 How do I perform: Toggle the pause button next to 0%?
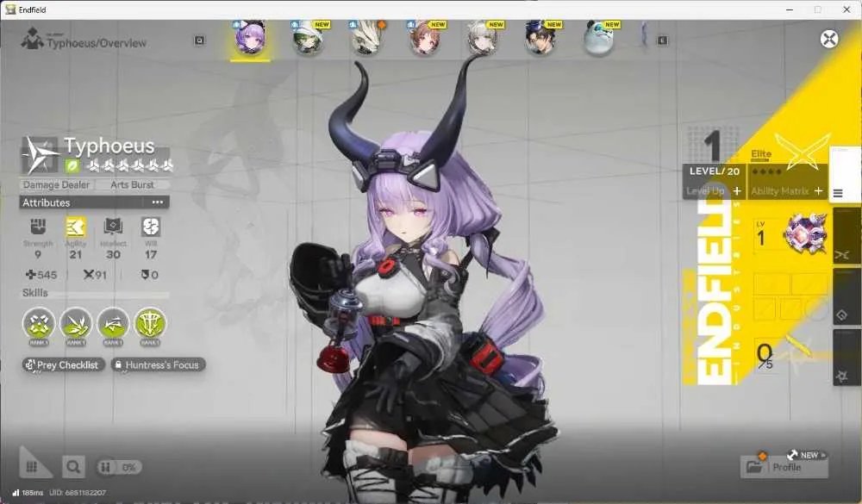coord(105,467)
